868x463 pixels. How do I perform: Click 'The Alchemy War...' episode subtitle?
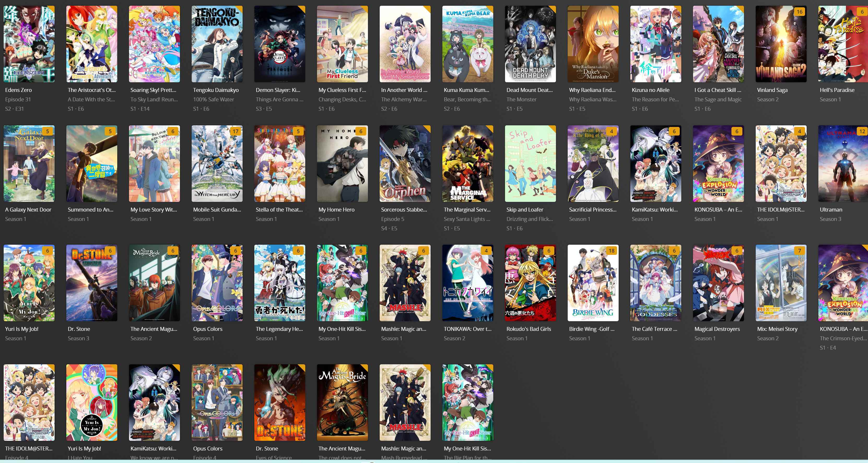404,99
